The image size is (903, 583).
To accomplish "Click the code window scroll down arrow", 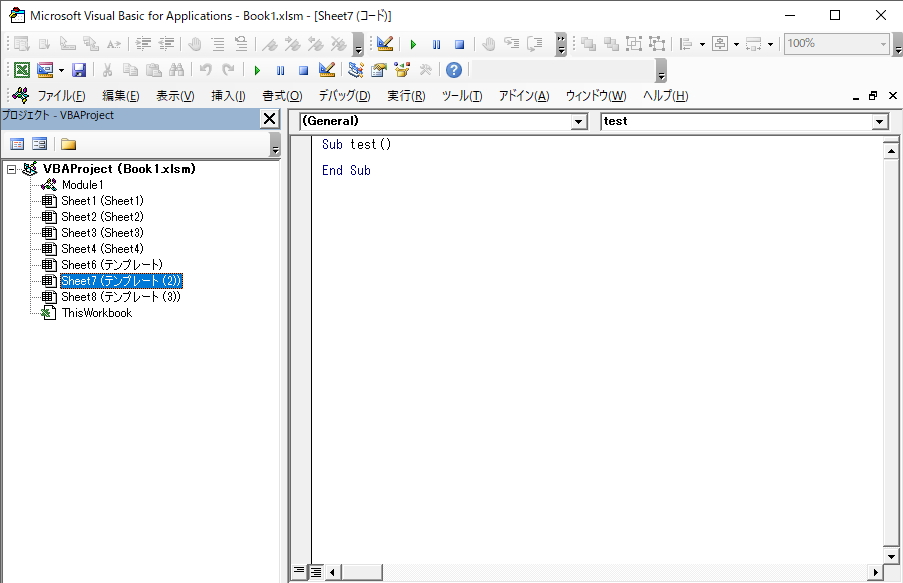I will tap(891, 557).
